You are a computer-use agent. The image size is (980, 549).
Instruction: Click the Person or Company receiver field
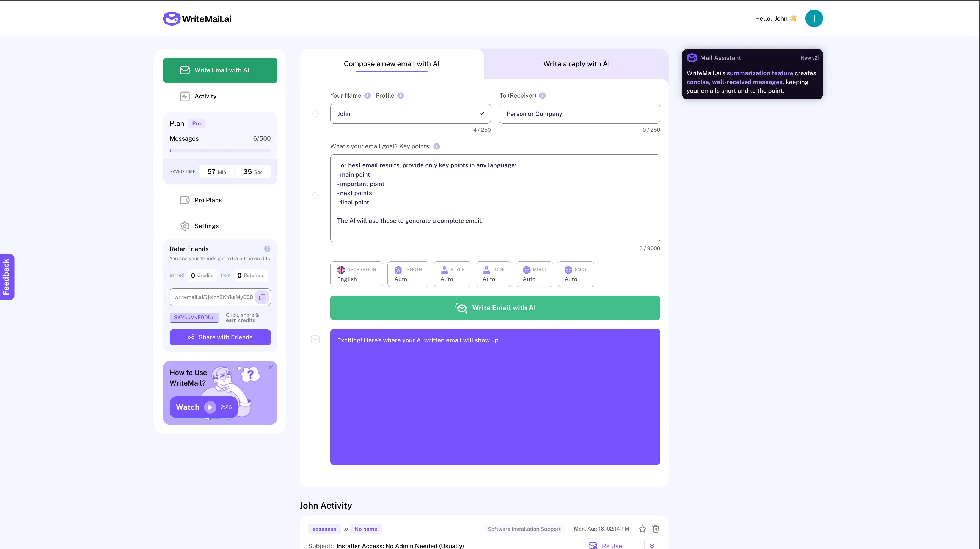click(x=579, y=114)
